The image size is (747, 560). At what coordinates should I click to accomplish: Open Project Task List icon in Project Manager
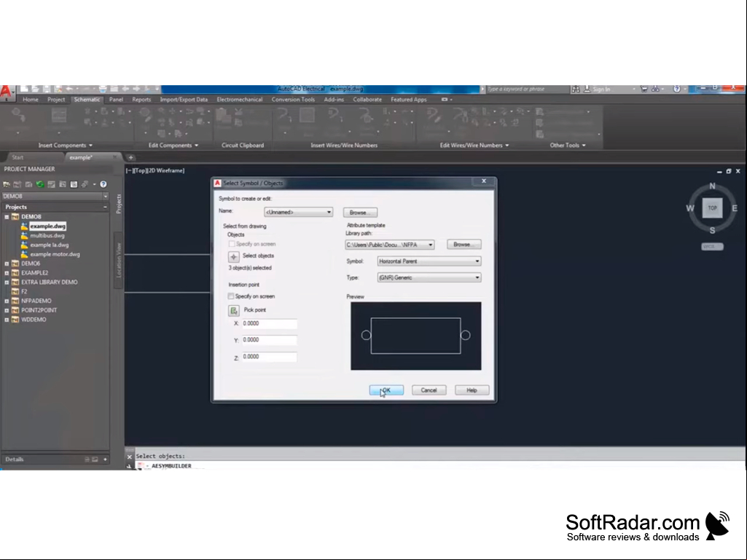click(52, 184)
